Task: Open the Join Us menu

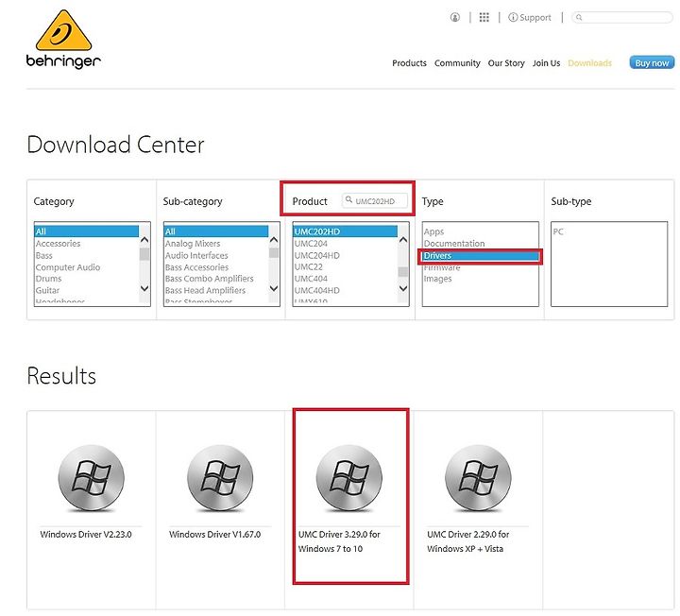Action: (547, 63)
